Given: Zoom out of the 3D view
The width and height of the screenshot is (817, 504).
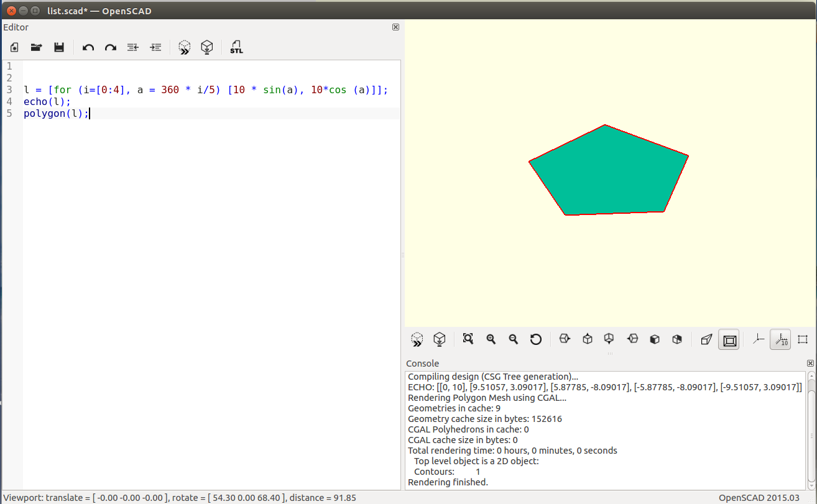Looking at the screenshot, I should pyautogui.click(x=514, y=339).
